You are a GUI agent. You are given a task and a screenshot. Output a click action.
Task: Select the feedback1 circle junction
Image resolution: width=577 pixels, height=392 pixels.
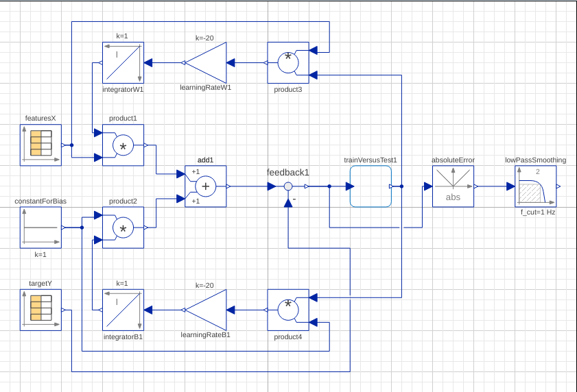coord(288,186)
